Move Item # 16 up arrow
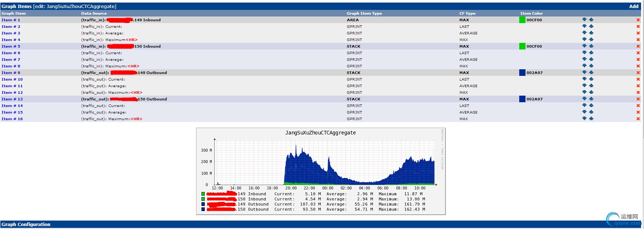Viewport: 644px width, 229px height. point(591,119)
